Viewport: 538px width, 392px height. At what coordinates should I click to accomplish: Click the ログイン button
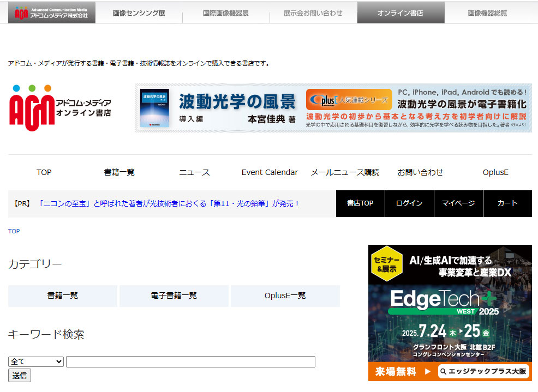(x=409, y=203)
